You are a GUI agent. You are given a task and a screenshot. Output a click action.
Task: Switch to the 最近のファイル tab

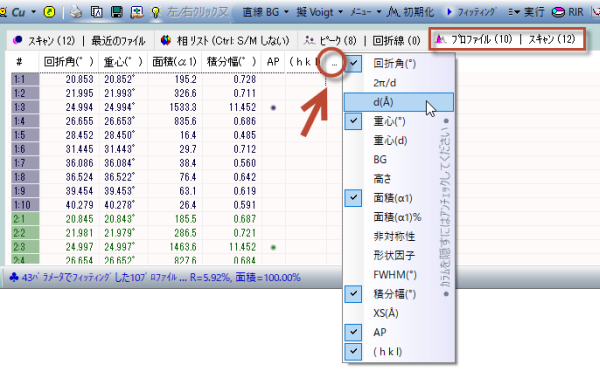[x=118, y=41]
